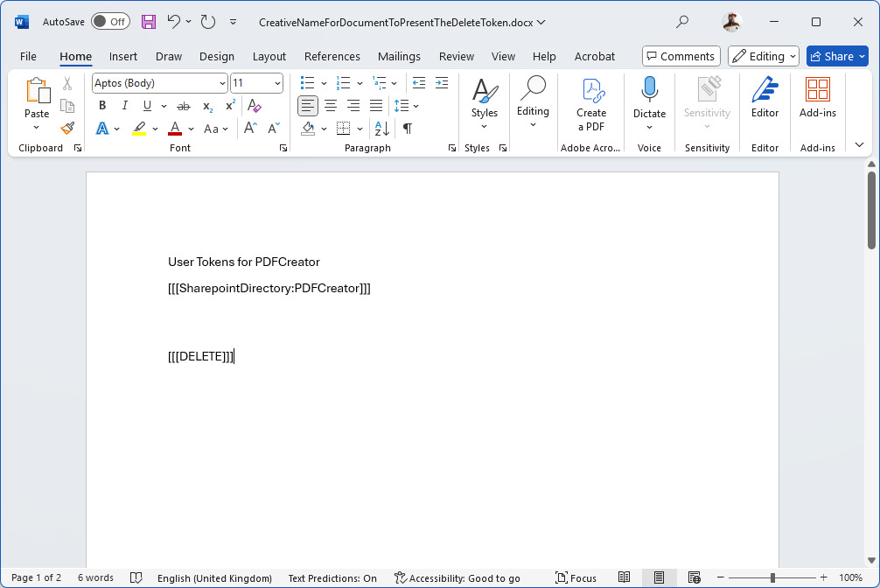Align paragraph to the right
The height and width of the screenshot is (588, 880).
(x=353, y=106)
